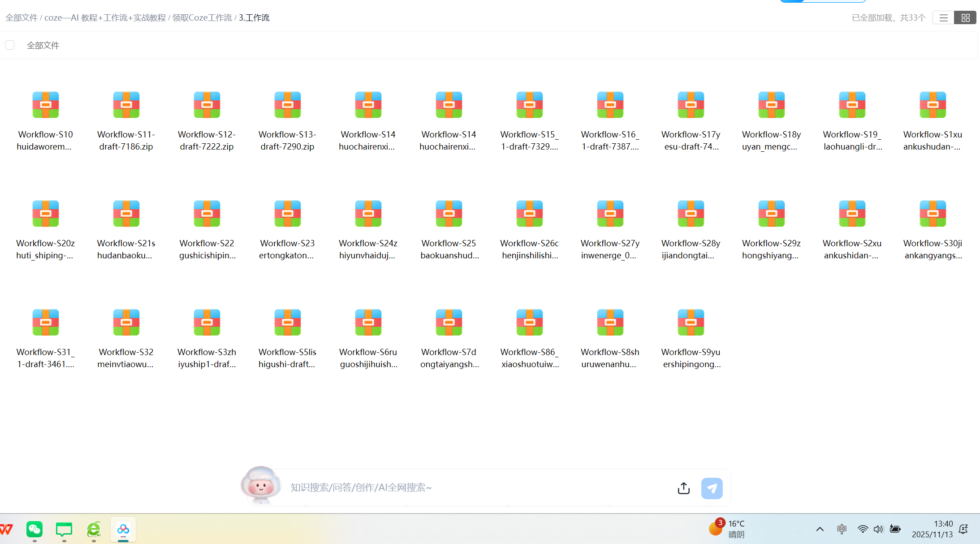Open WPS Office from taskbar
This screenshot has height=544, width=980.
pyautogui.click(x=6, y=530)
